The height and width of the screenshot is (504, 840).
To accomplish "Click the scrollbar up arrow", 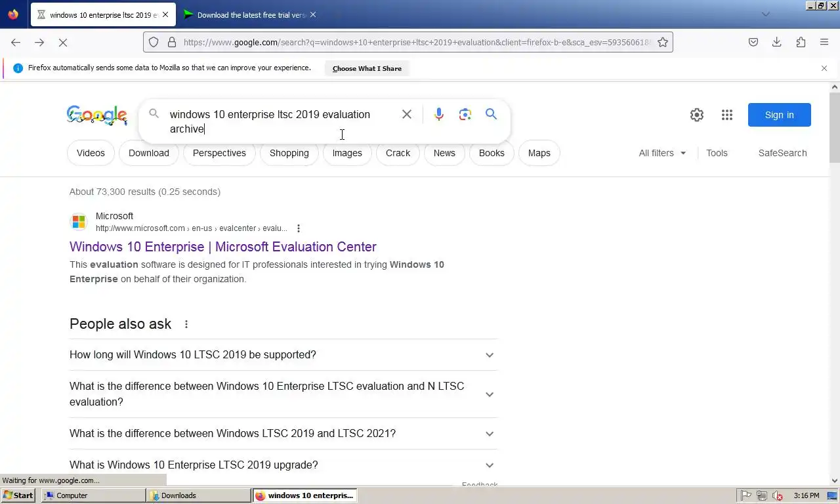I will 835,87.
